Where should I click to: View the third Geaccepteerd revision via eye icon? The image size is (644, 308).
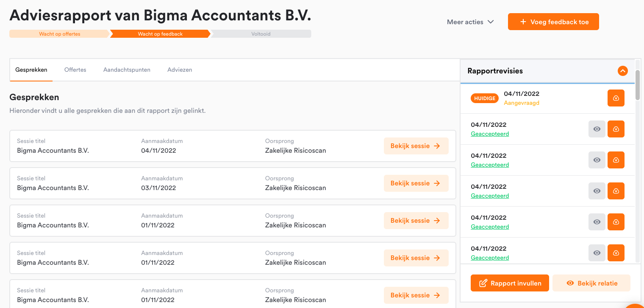click(x=597, y=191)
